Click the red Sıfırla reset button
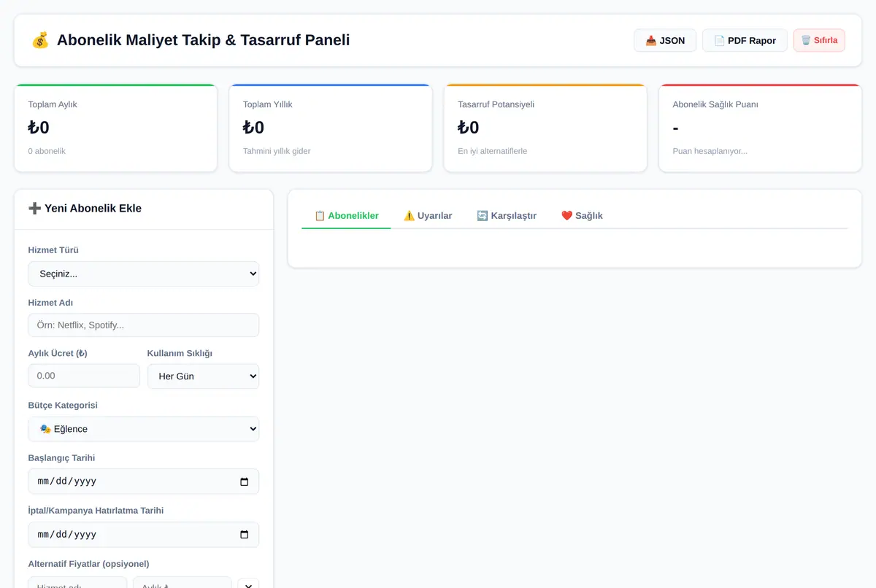The width and height of the screenshot is (876, 588). [x=819, y=40]
